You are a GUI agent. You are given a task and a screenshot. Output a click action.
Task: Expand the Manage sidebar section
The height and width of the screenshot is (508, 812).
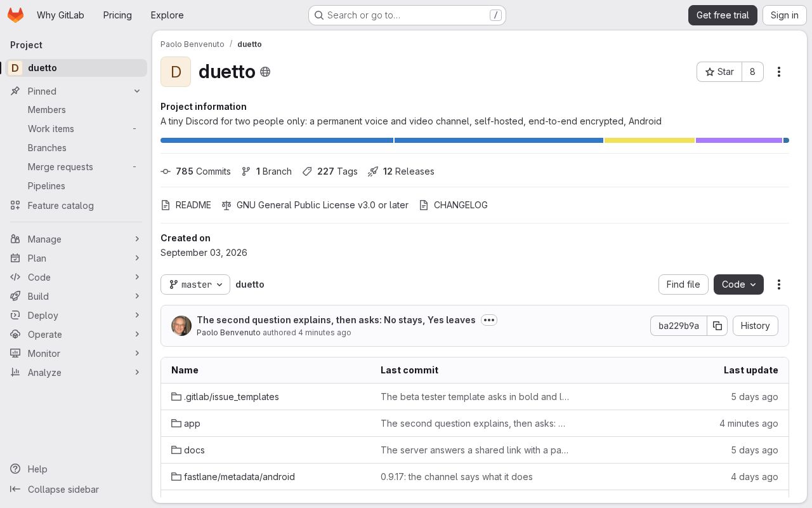point(76,239)
